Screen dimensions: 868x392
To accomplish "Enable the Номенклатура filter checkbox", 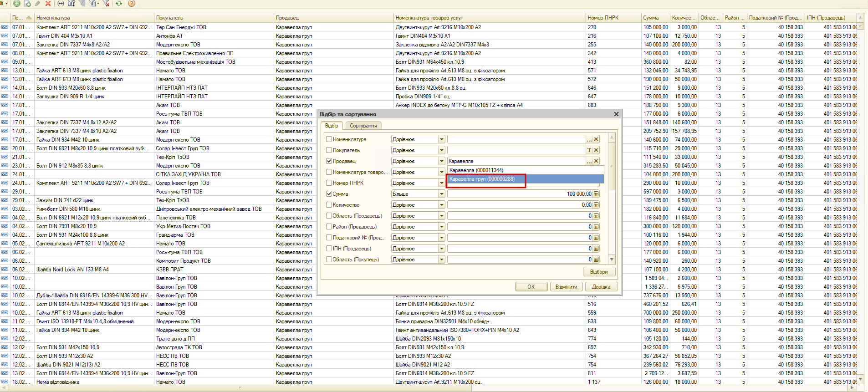I will pyautogui.click(x=329, y=139).
